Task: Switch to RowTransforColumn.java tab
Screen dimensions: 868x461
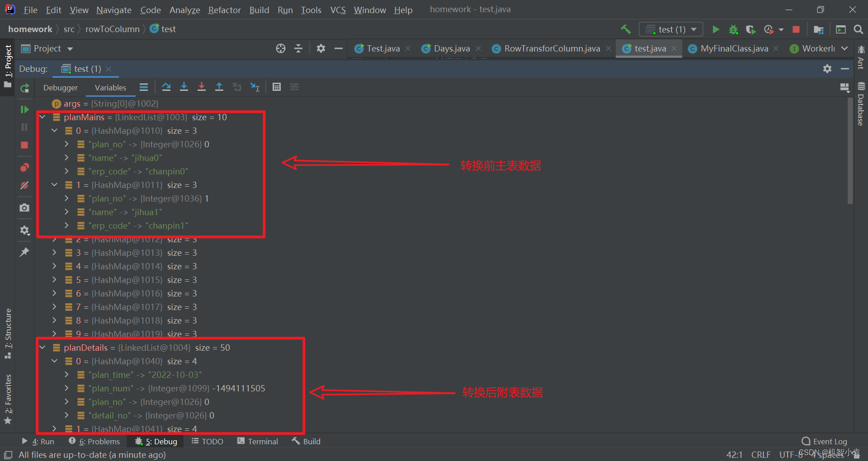Action: [552, 48]
